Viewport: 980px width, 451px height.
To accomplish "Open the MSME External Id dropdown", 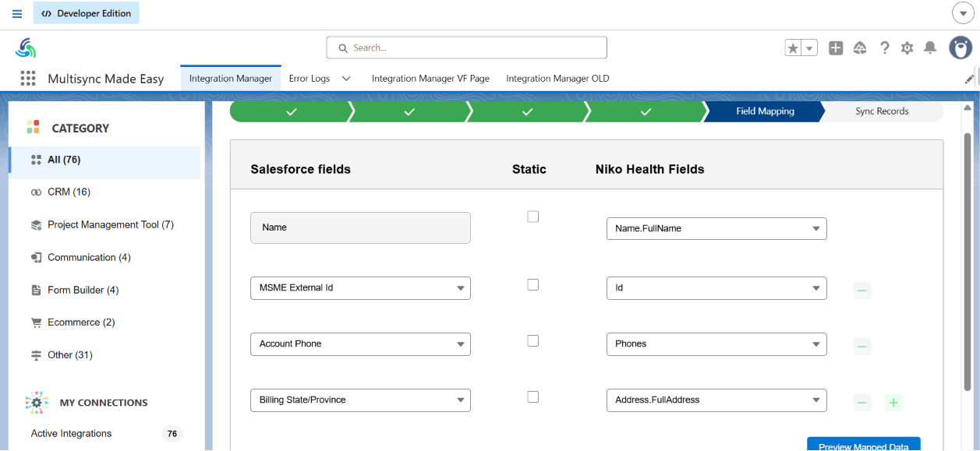I will [360, 287].
